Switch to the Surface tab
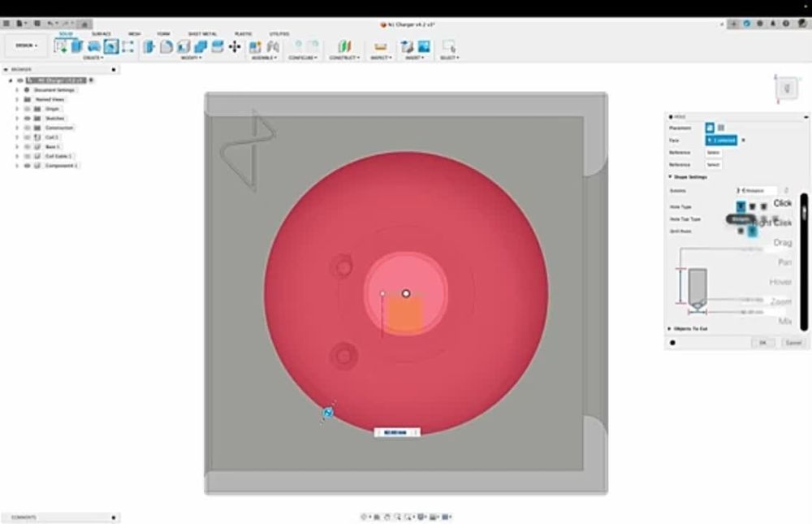The height and width of the screenshot is (524, 812). [101, 33]
